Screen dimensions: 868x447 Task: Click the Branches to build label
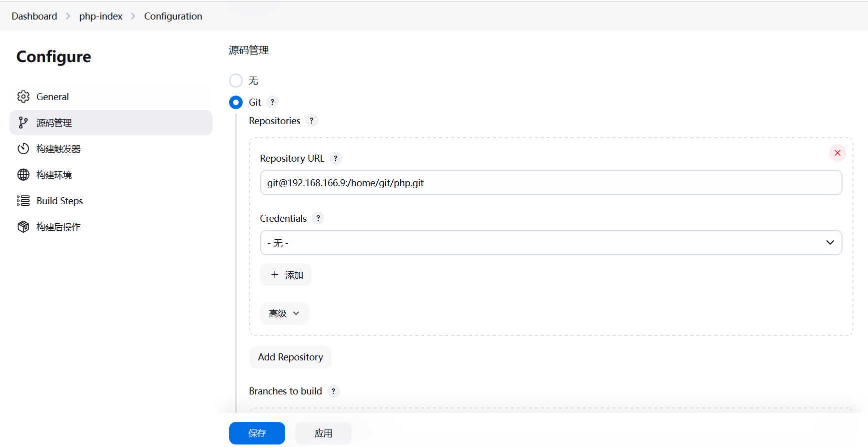(x=286, y=391)
